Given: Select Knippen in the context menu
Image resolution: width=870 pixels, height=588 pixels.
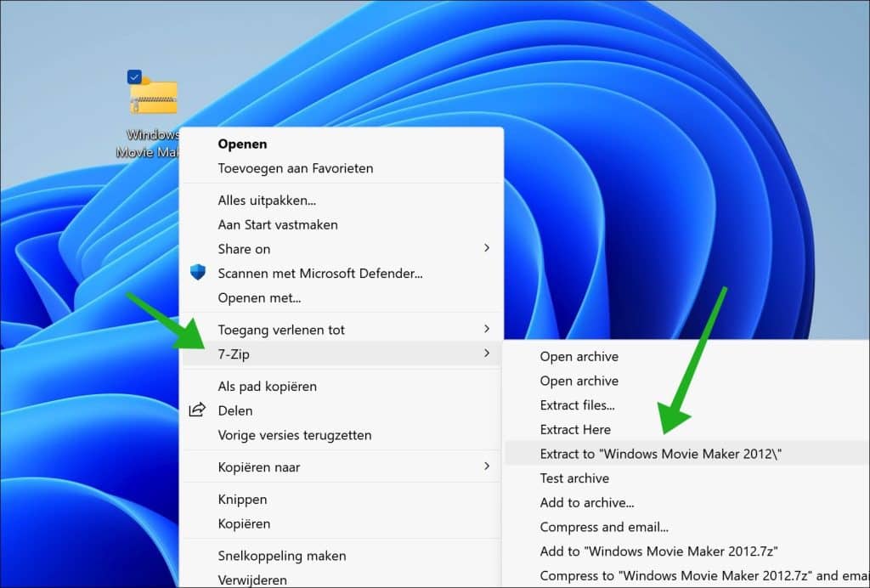Looking at the screenshot, I should tap(342, 500).
